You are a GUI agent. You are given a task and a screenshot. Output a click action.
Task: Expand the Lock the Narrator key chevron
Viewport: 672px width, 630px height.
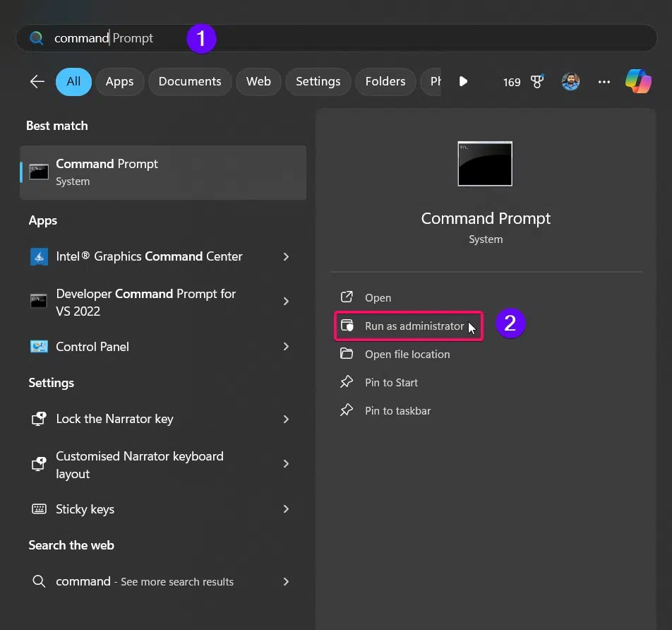[x=287, y=419]
